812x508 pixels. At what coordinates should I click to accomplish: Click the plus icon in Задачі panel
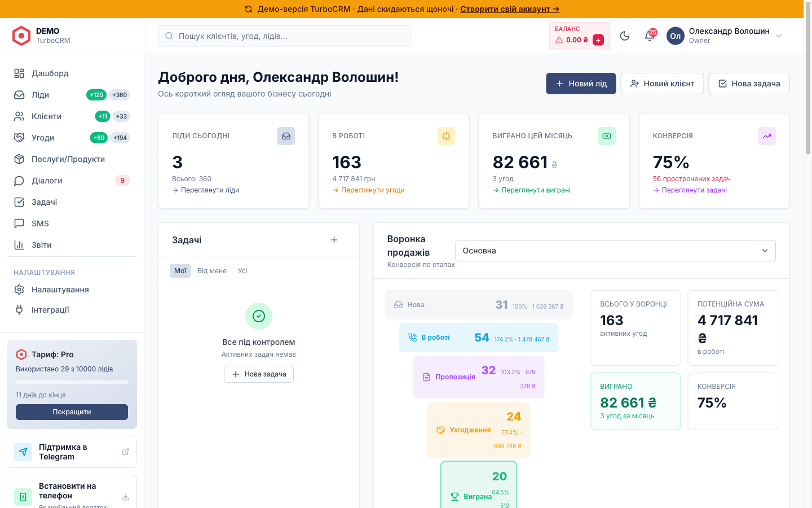(x=334, y=240)
